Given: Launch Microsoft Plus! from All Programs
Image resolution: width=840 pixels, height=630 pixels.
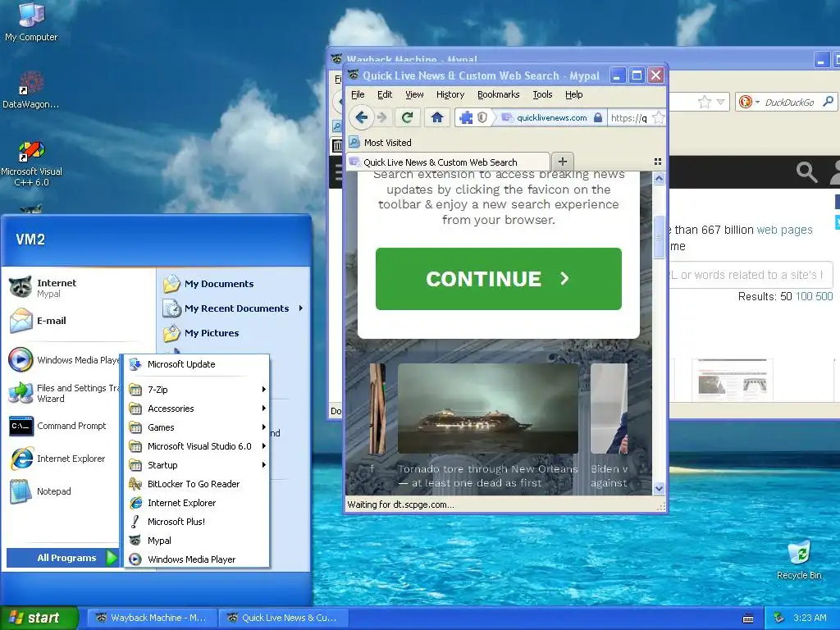Looking at the screenshot, I should coord(197,521).
